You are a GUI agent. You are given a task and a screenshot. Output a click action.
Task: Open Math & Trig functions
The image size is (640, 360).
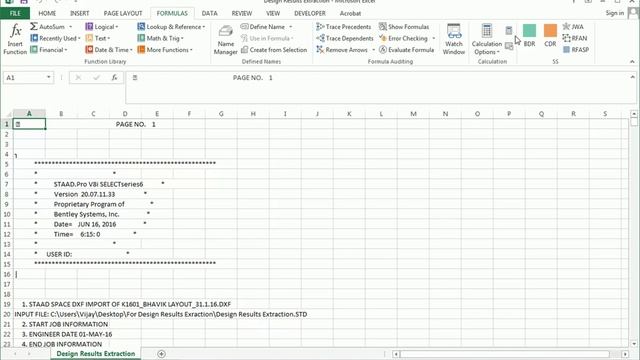click(160, 38)
